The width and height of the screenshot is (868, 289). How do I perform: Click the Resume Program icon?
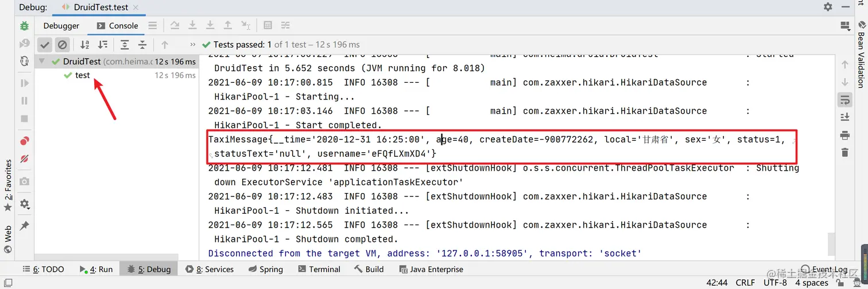[24, 83]
